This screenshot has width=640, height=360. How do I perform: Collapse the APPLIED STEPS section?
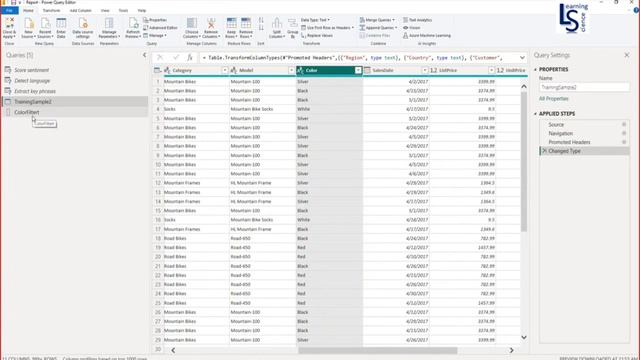(x=535, y=114)
